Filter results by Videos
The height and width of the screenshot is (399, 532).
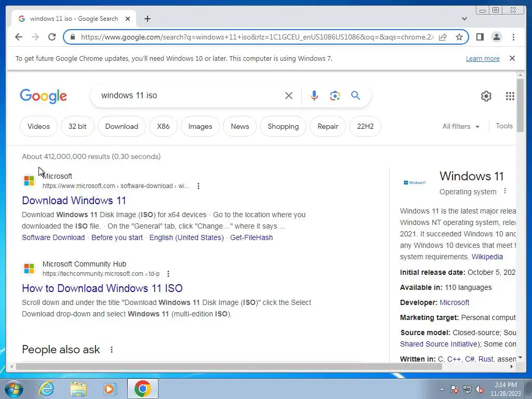38,126
